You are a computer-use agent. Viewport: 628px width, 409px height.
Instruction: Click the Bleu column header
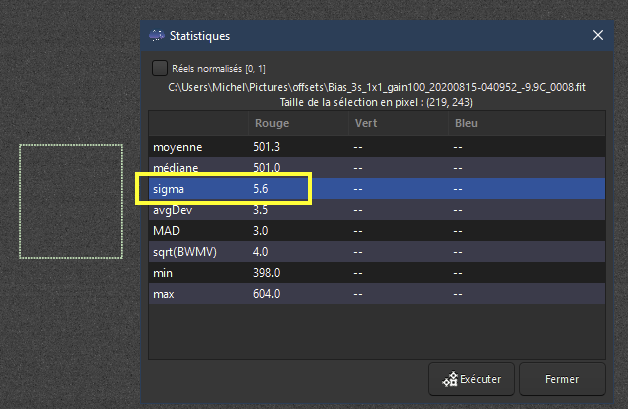pyautogui.click(x=466, y=124)
